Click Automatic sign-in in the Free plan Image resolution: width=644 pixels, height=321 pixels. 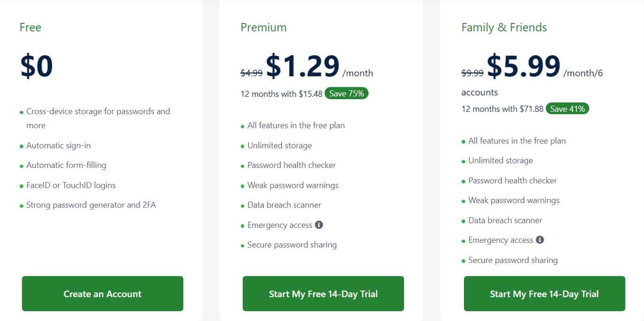tap(58, 146)
